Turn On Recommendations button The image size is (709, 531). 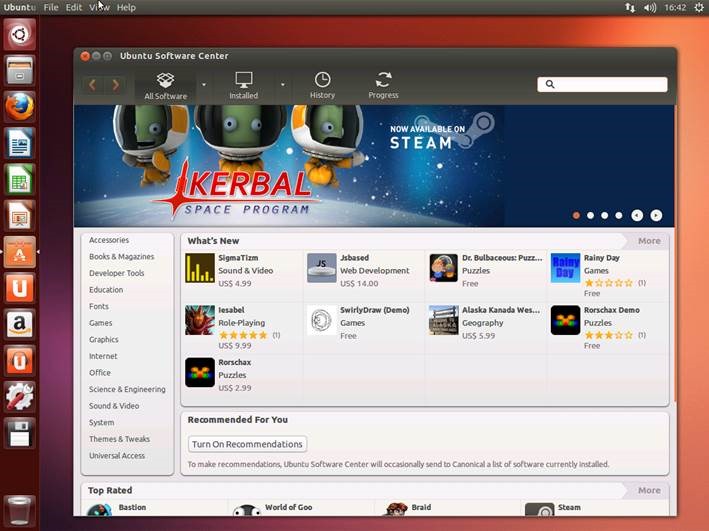pos(247,444)
